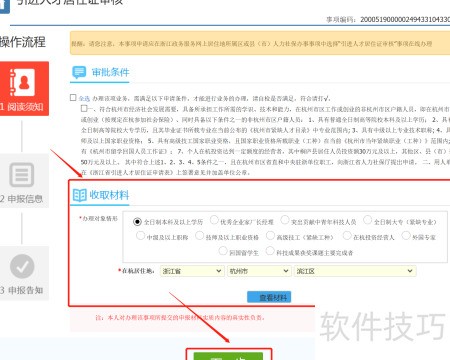Click the 审批条件 section heading

point(110,72)
